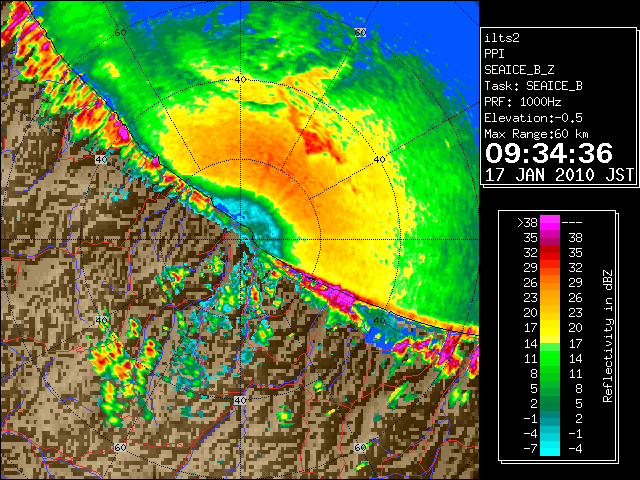Click the "Reflectivity in dBZ" axis title

(x=608, y=336)
